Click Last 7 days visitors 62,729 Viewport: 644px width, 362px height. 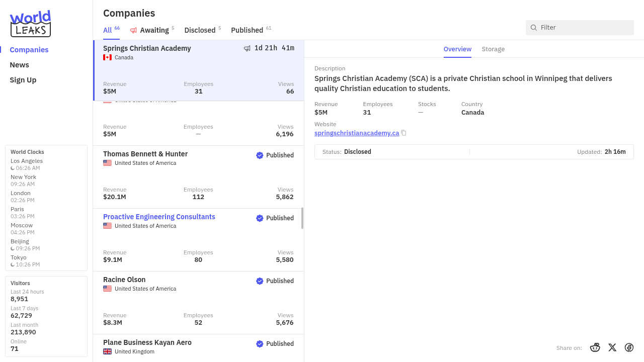[21, 316]
